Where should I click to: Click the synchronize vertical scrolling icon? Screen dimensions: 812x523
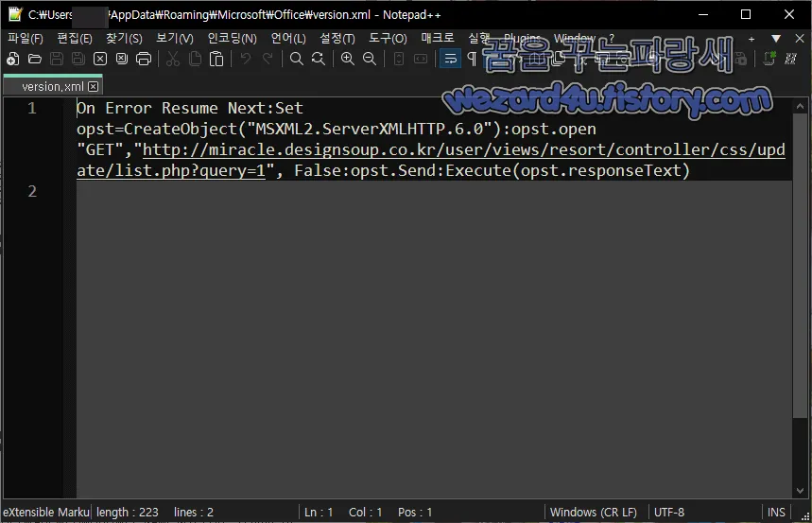tap(399, 59)
